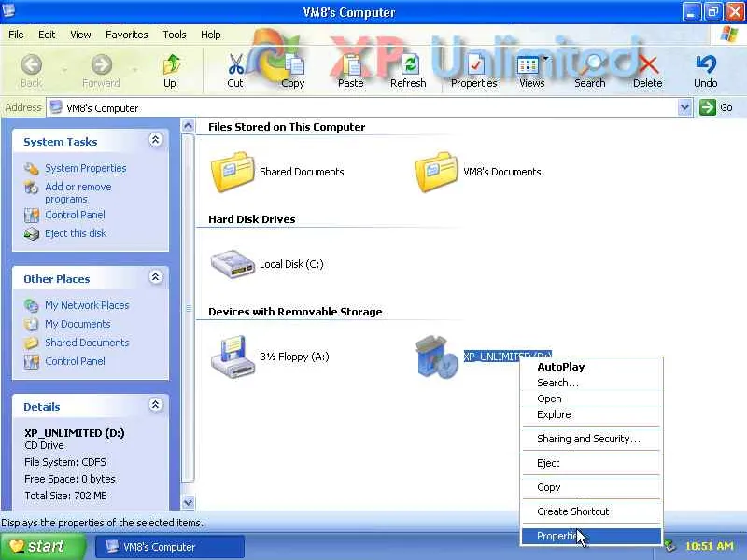Click the system tray network icon

(x=670, y=547)
